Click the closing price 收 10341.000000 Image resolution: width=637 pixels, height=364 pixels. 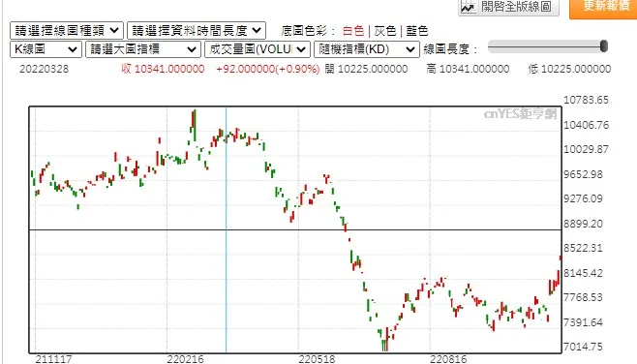[163, 69]
